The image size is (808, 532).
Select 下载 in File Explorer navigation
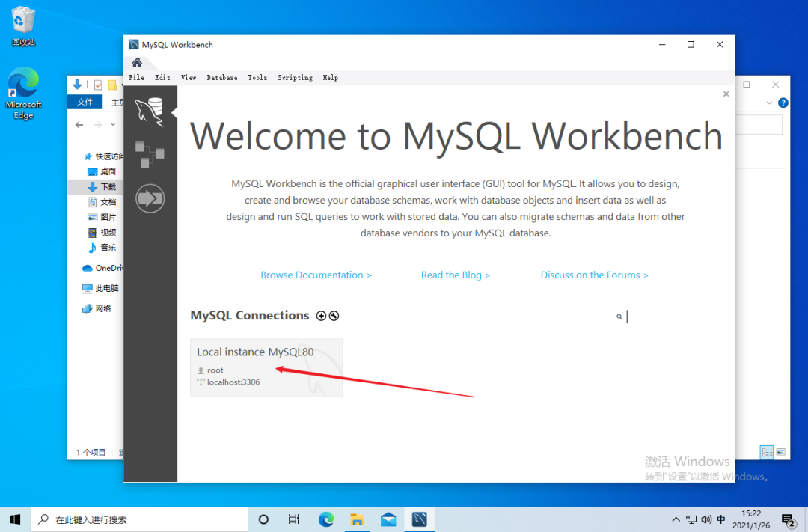(x=102, y=186)
